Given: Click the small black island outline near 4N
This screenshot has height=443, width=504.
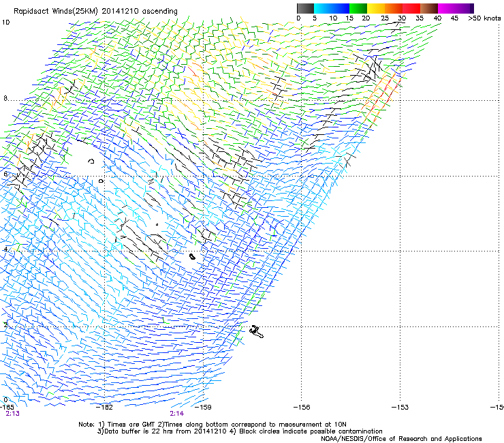Looking at the screenshot, I should (192, 256).
